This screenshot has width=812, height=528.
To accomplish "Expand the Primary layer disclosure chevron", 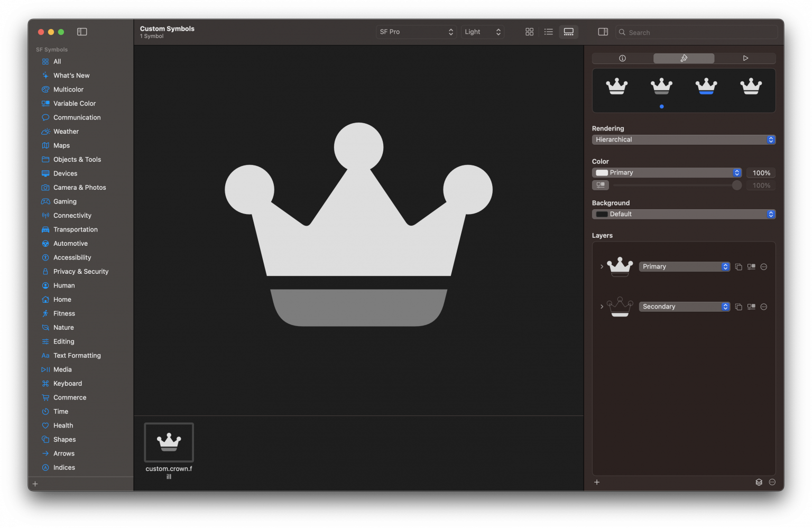I will [602, 266].
